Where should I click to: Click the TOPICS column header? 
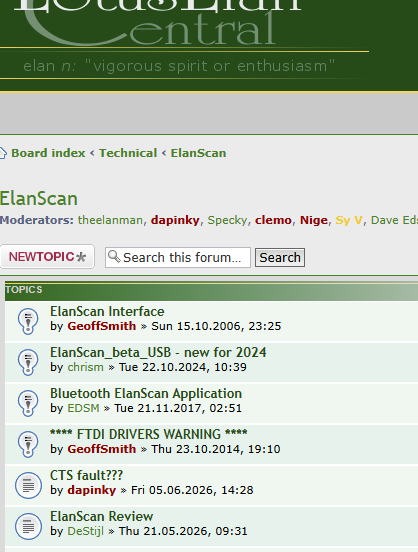(24, 290)
